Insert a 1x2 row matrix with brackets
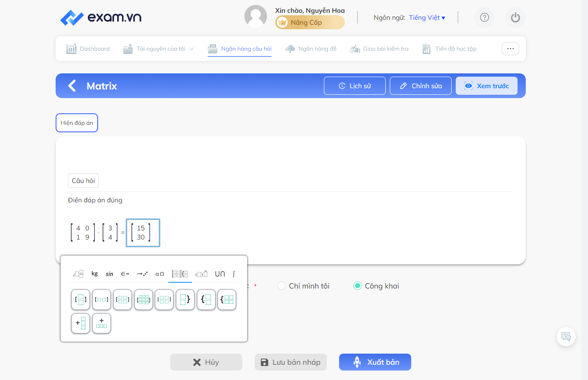Image resolution: width=588 pixels, height=380 pixels. click(101, 300)
